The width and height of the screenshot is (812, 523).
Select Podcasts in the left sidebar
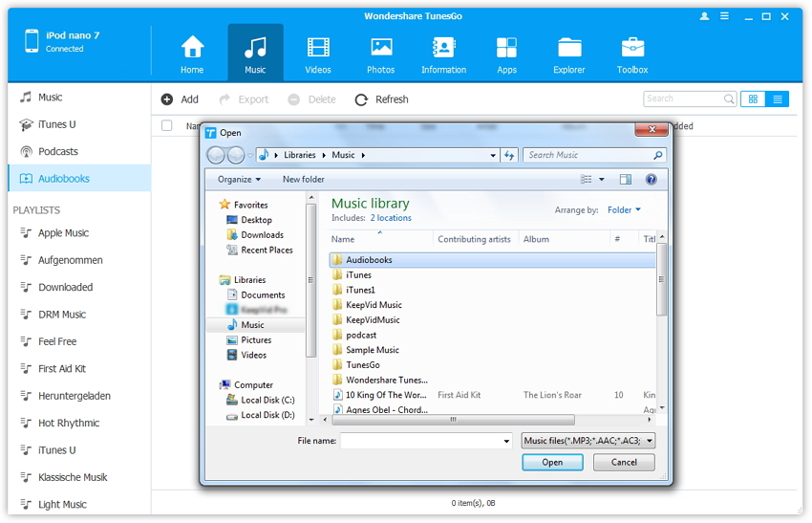[58, 151]
